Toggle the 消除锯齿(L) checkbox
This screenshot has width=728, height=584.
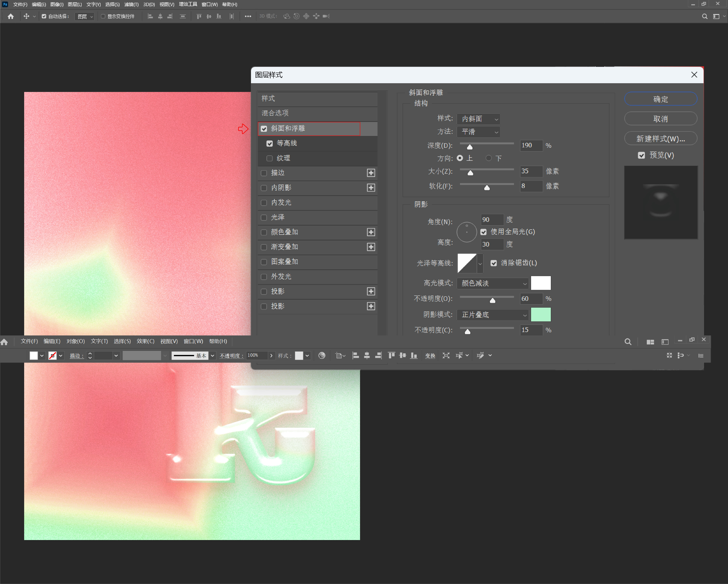coord(494,263)
